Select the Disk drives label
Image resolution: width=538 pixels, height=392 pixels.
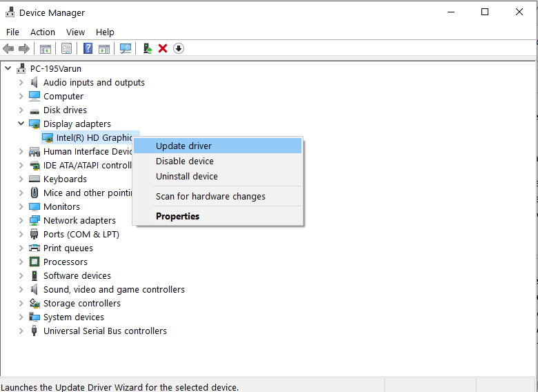point(66,110)
